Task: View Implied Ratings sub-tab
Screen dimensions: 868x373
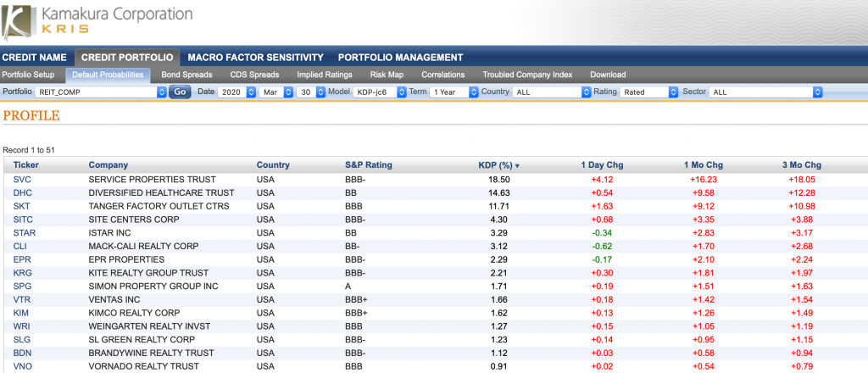Action: point(325,75)
